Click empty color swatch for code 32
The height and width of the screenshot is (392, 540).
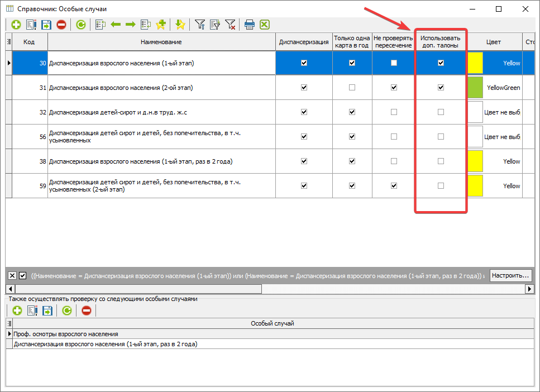[475, 112]
